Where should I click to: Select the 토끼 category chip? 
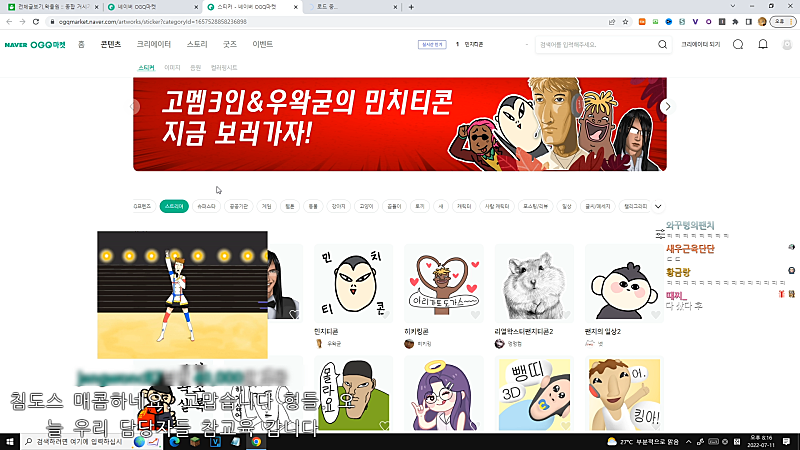419,206
